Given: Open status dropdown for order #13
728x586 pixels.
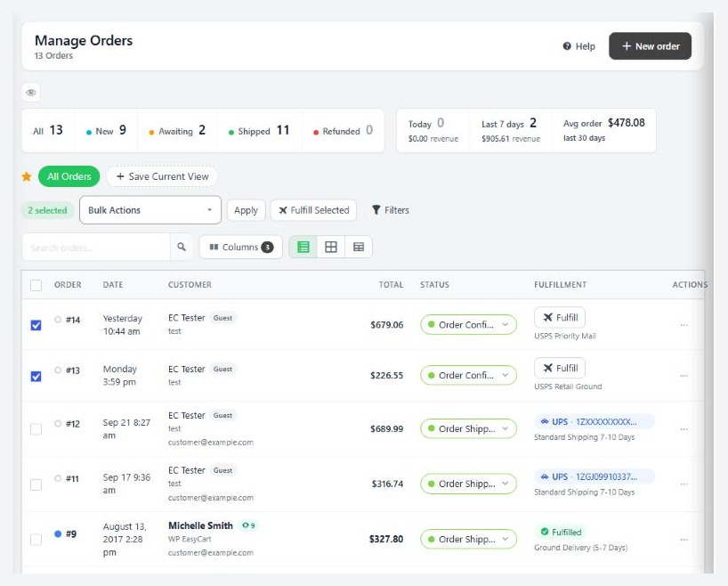Looking at the screenshot, I should (468, 375).
